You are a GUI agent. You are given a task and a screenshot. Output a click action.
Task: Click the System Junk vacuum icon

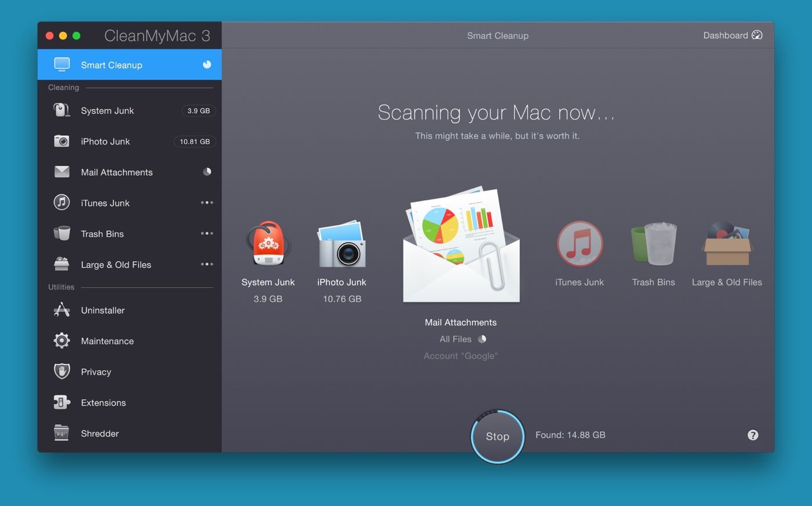click(268, 244)
